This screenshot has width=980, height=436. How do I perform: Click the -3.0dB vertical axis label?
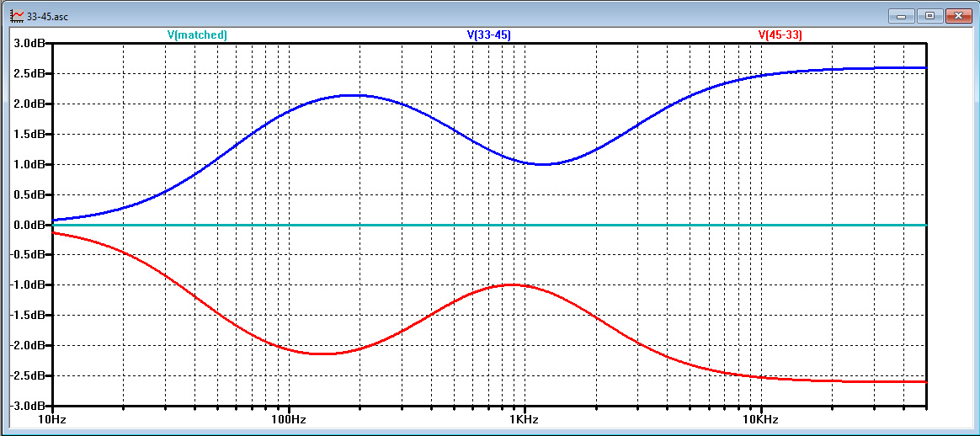point(27,406)
